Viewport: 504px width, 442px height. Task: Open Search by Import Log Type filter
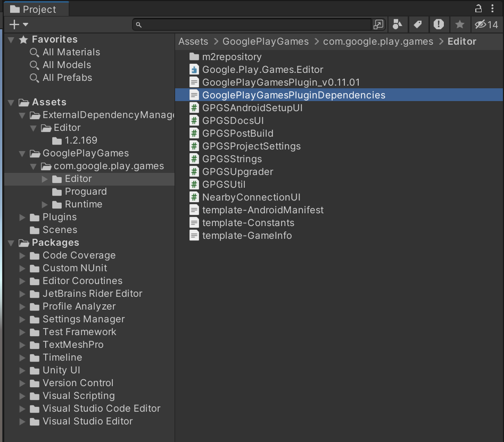(439, 24)
